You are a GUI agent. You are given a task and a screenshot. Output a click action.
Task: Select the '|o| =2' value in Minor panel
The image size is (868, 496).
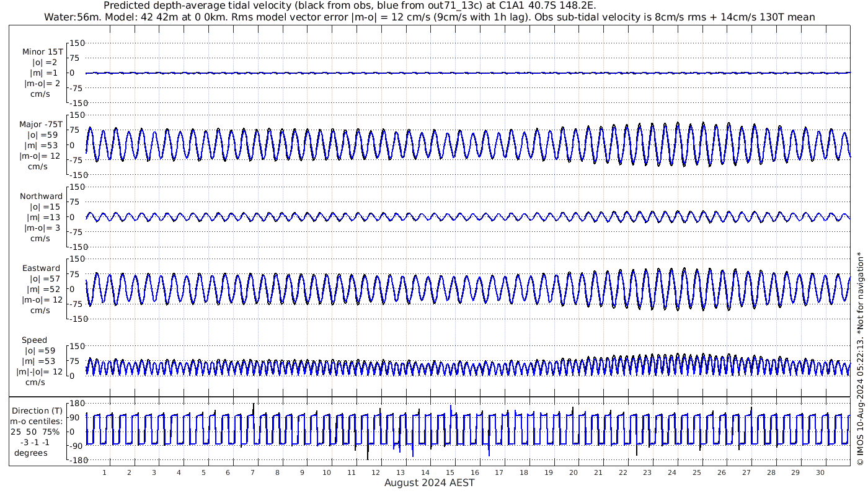(x=45, y=63)
